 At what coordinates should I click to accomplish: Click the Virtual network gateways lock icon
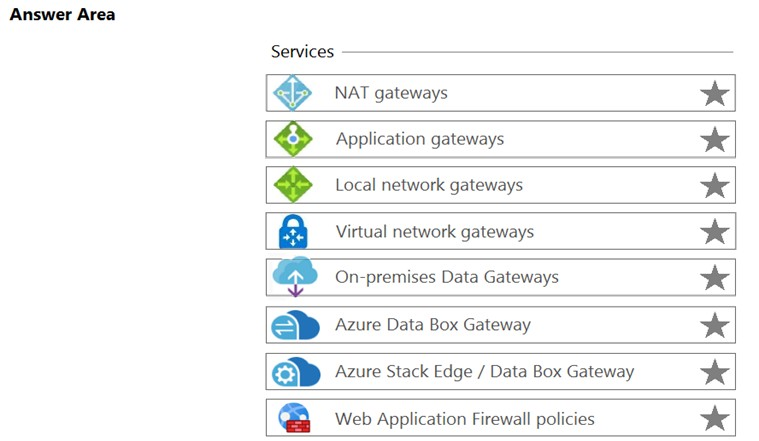[293, 232]
